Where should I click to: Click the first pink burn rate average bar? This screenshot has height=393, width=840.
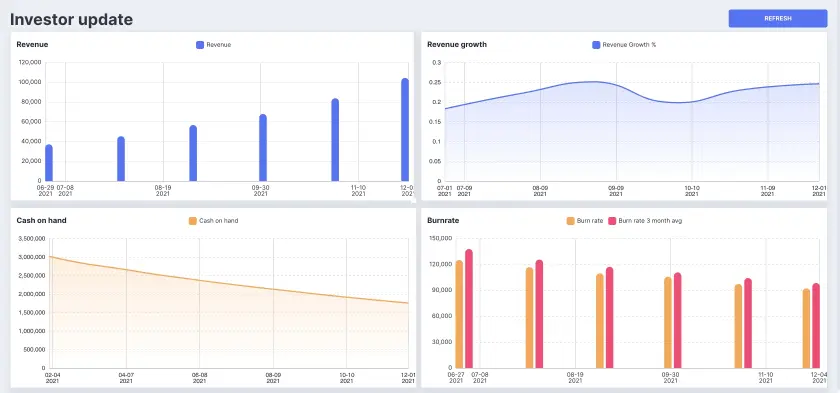(x=469, y=308)
